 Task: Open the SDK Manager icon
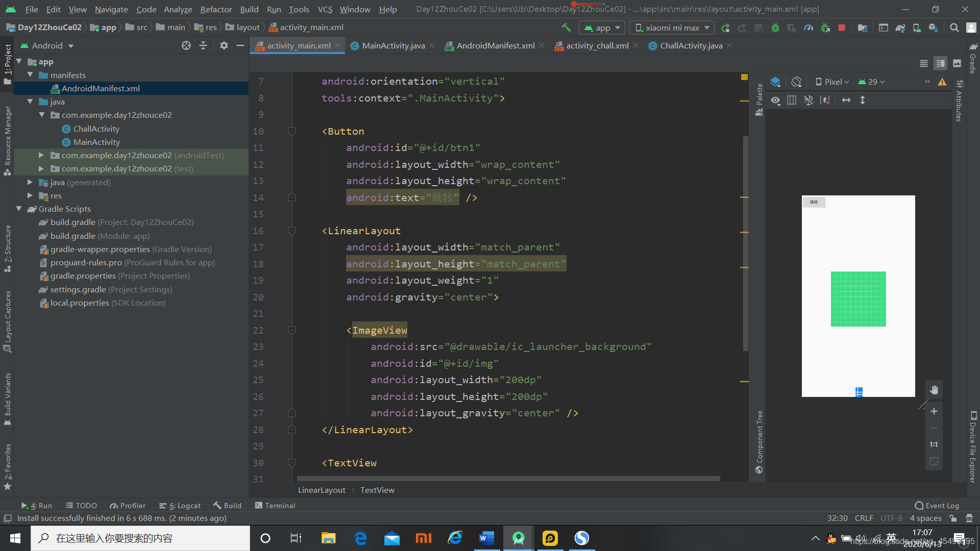click(x=934, y=28)
